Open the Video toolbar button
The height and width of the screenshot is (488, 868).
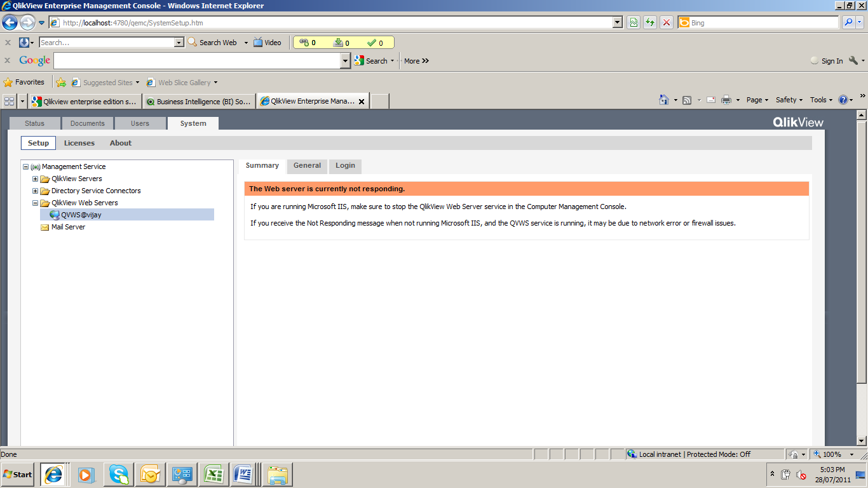click(267, 43)
